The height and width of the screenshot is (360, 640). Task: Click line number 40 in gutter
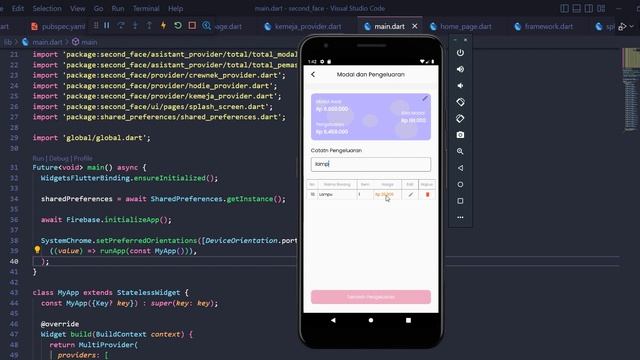click(x=14, y=261)
